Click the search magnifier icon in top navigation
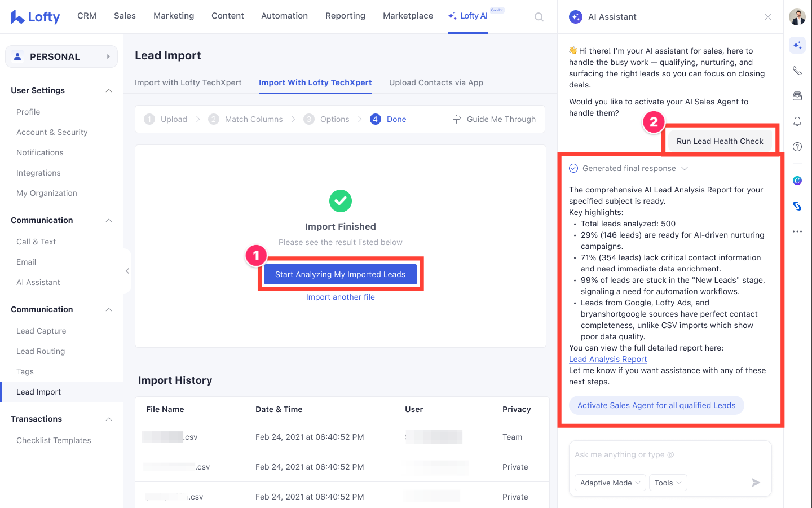The width and height of the screenshot is (812, 508). (x=539, y=17)
